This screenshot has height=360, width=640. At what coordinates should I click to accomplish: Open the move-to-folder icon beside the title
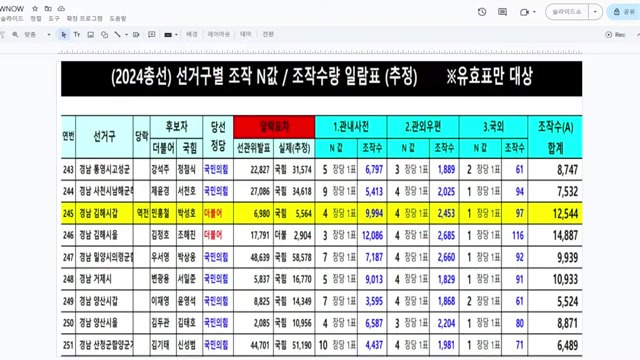[x=48, y=8]
